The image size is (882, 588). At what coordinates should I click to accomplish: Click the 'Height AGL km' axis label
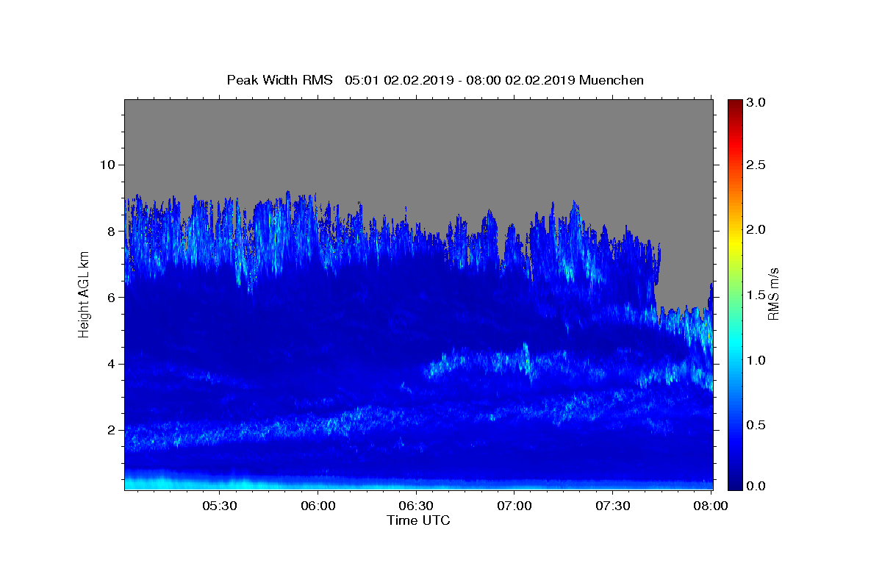pos(84,295)
